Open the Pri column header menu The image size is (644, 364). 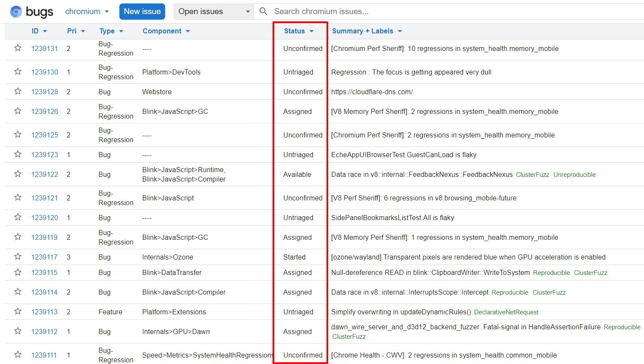(76, 31)
